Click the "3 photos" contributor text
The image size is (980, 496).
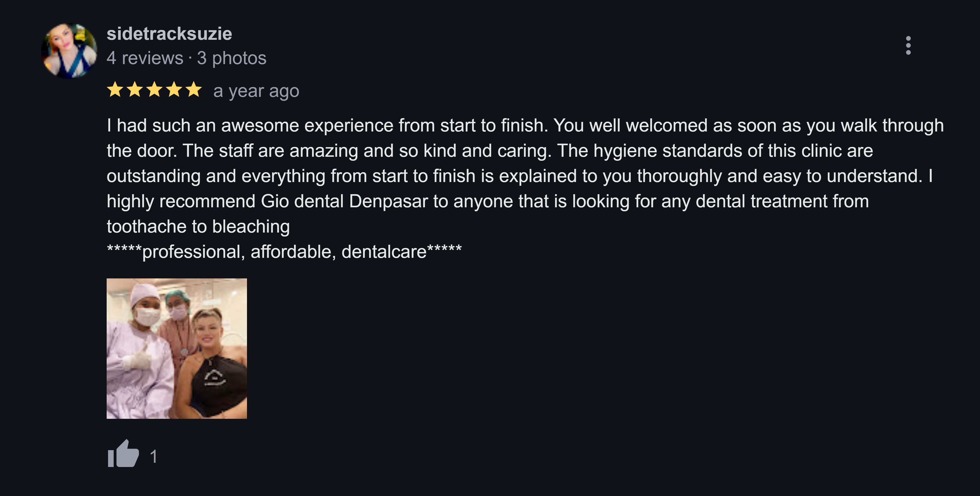tap(232, 58)
